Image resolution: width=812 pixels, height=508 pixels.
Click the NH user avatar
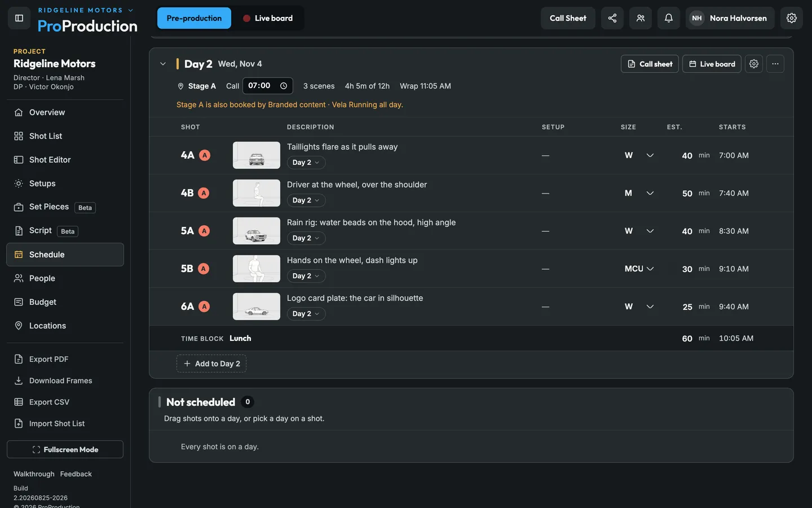pyautogui.click(x=697, y=18)
